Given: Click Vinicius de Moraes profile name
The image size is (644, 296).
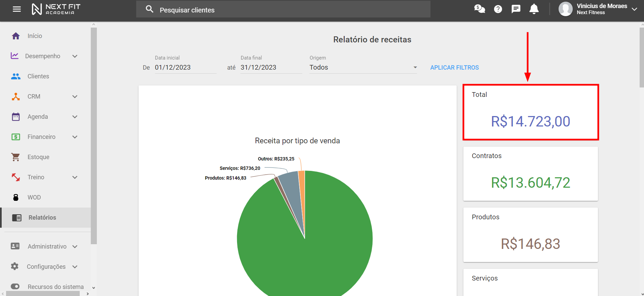Looking at the screenshot, I should coord(602,6).
